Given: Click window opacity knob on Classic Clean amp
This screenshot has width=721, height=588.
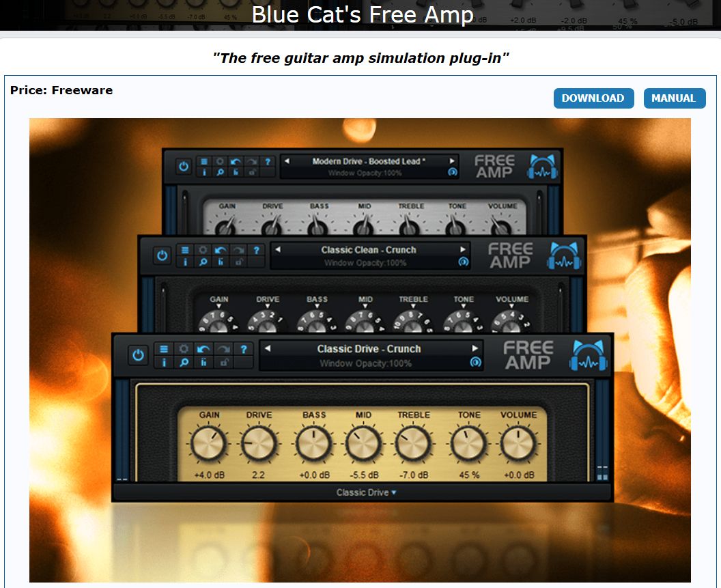Looking at the screenshot, I should [x=464, y=262].
